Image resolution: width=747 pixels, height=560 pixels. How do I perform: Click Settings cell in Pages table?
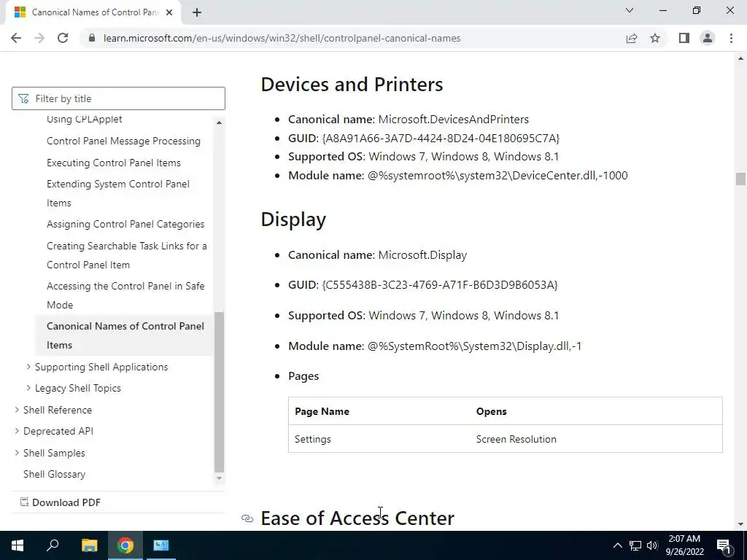[x=312, y=439]
